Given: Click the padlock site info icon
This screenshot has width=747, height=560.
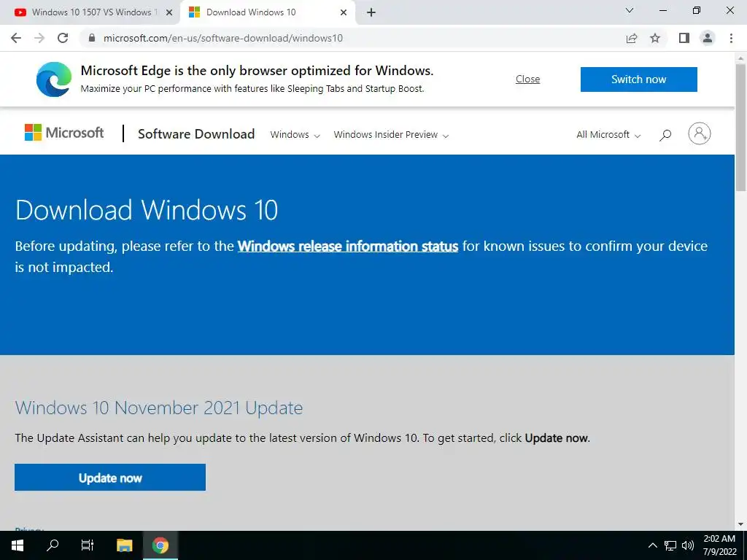Looking at the screenshot, I should click(92, 38).
